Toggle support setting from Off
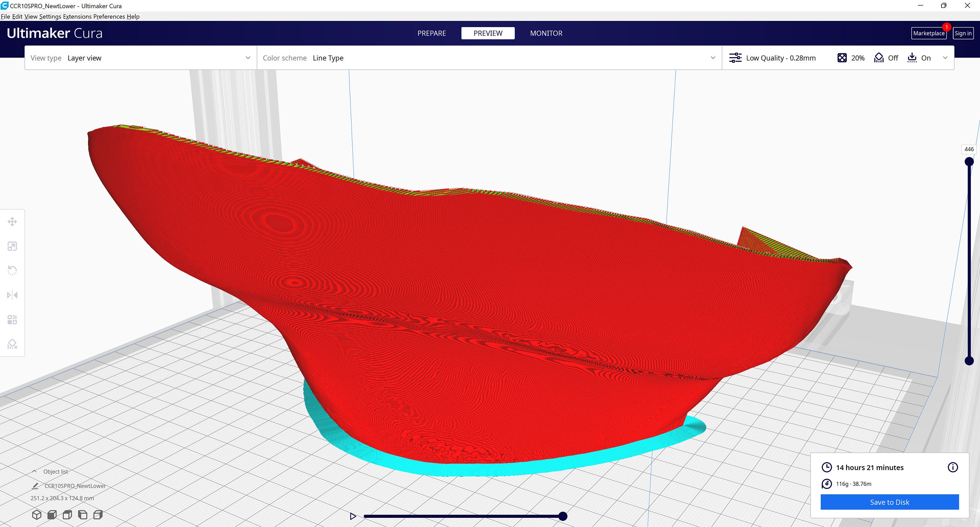 click(886, 58)
